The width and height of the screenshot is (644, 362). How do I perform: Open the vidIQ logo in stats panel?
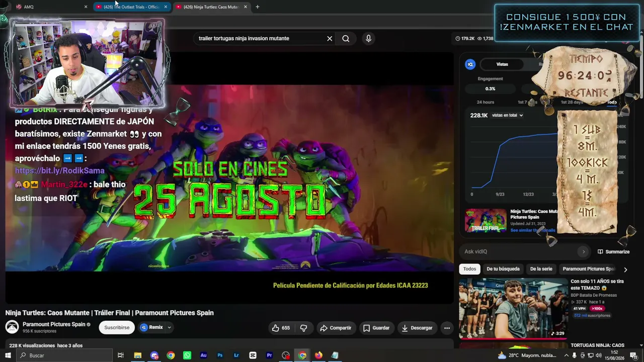click(470, 64)
